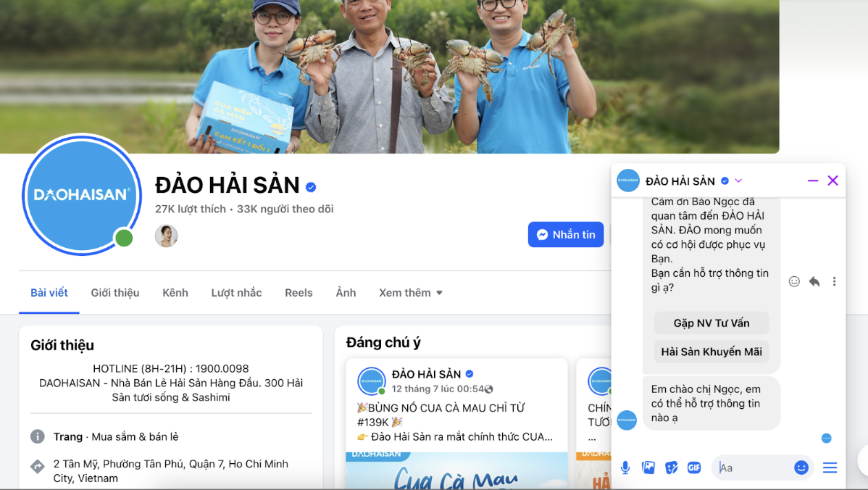Open the Giới thiệu tab
The image size is (868, 490).
pyautogui.click(x=115, y=293)
